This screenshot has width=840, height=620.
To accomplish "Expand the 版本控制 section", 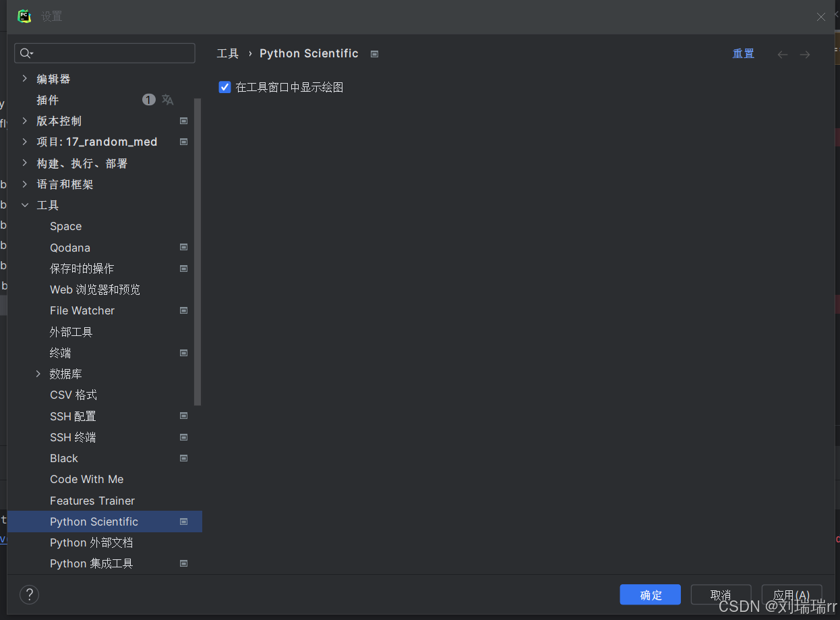I will coord(25,121).
